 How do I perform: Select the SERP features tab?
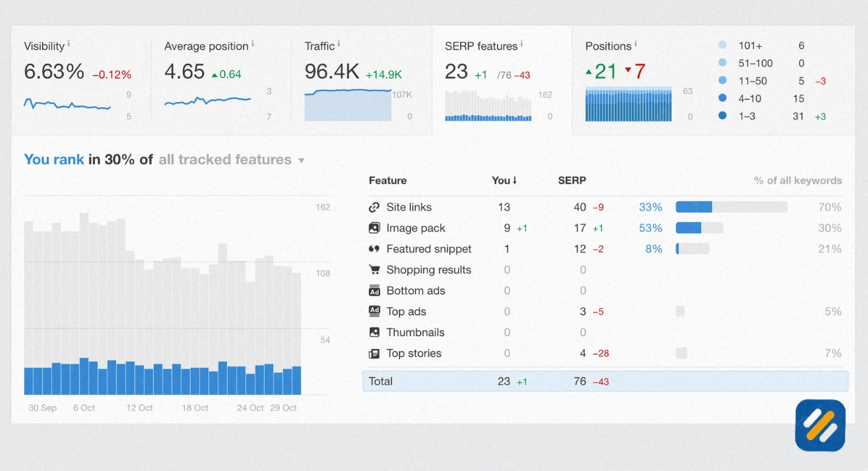point(502,81)
